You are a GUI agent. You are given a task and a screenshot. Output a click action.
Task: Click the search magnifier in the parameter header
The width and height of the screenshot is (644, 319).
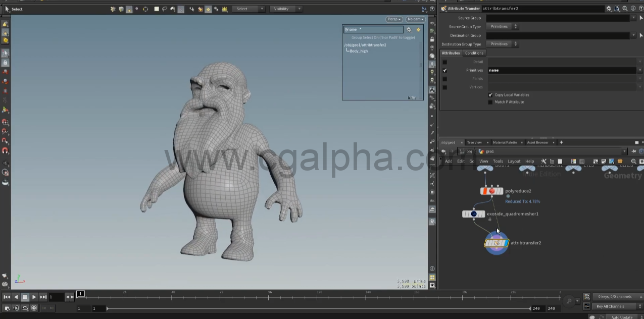[625, 9]
